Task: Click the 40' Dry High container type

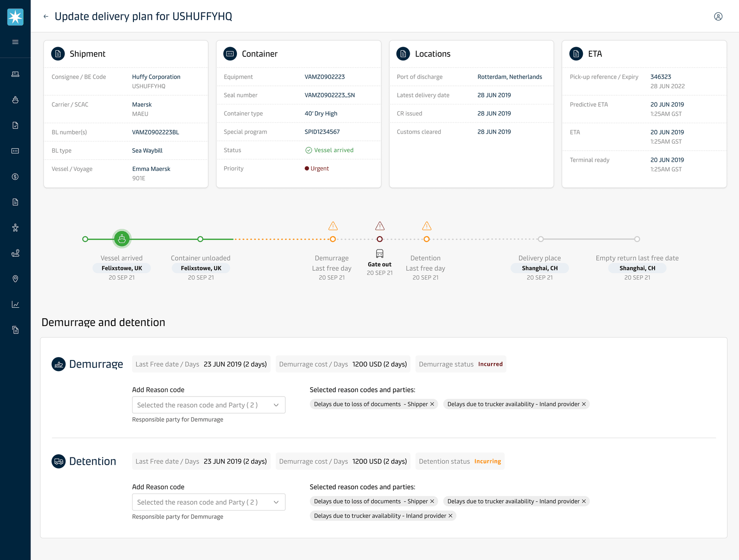Action: [321, 114]
